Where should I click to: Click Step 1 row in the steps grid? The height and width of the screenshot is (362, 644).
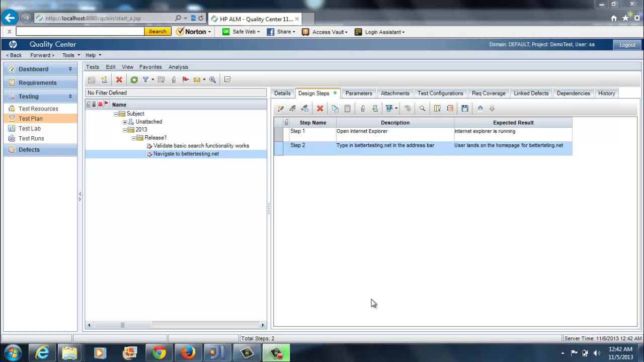(423, 134)
